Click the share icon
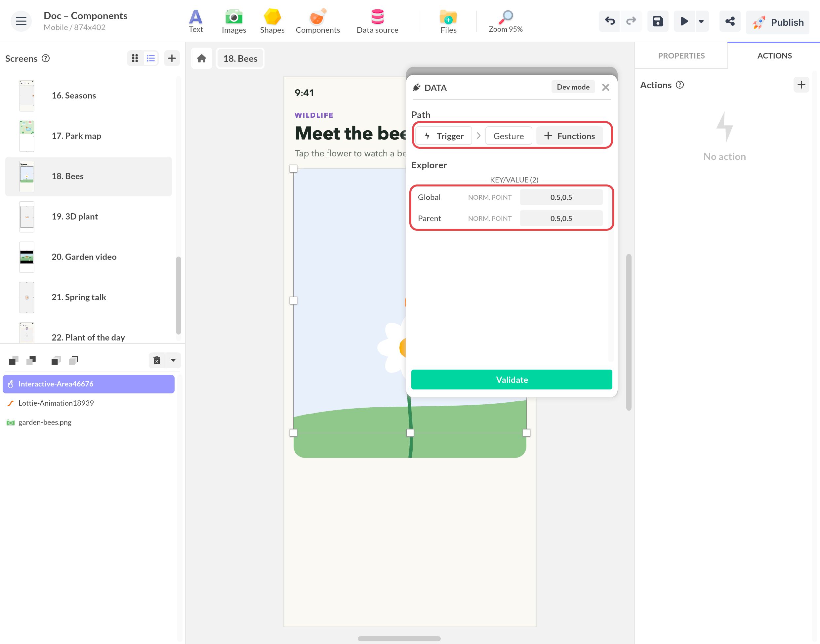This screenshot has height=644, width=820. pos(729,21)
